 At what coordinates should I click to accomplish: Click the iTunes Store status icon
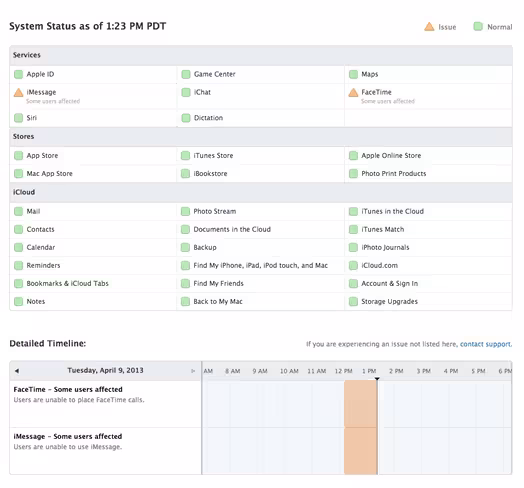(x=185, y=155)
